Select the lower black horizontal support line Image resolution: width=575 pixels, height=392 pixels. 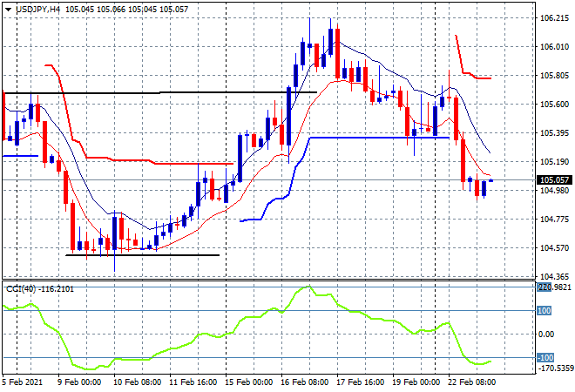coord(142,255)
